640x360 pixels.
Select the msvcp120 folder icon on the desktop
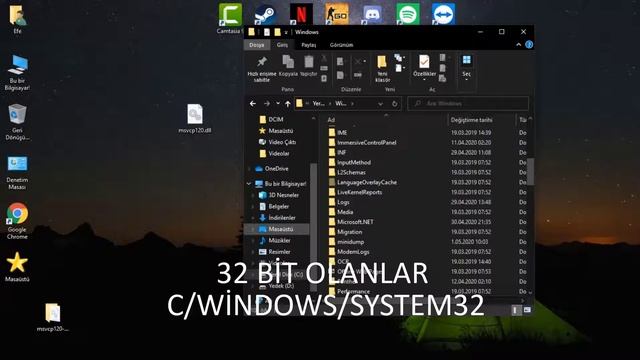click(x=52, y=317)
